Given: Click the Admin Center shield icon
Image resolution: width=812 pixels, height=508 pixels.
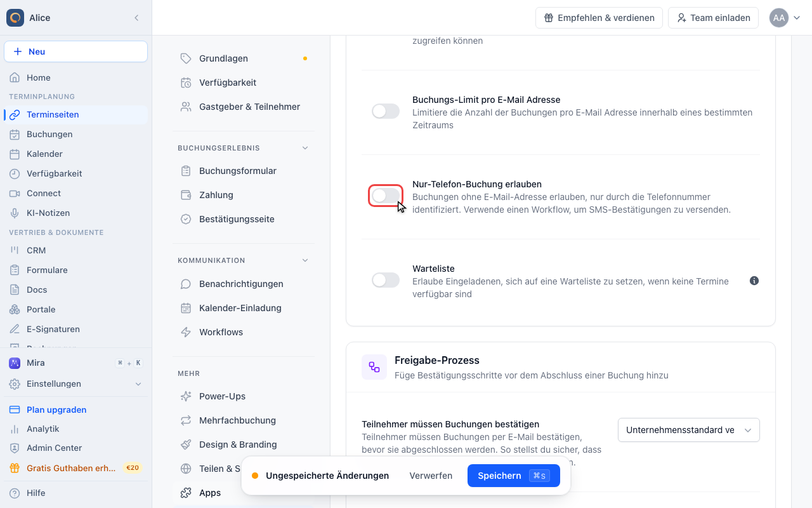Looking at the screenshot, I should pos(15,448).
